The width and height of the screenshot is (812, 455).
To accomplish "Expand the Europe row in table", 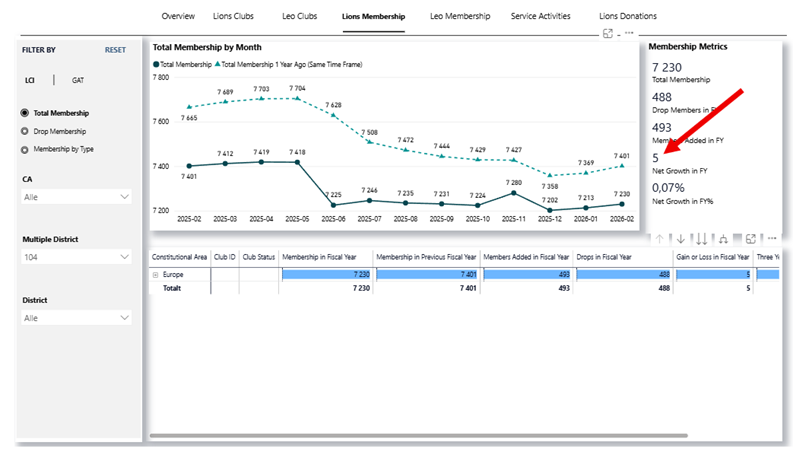I will (x=155, y=274).
